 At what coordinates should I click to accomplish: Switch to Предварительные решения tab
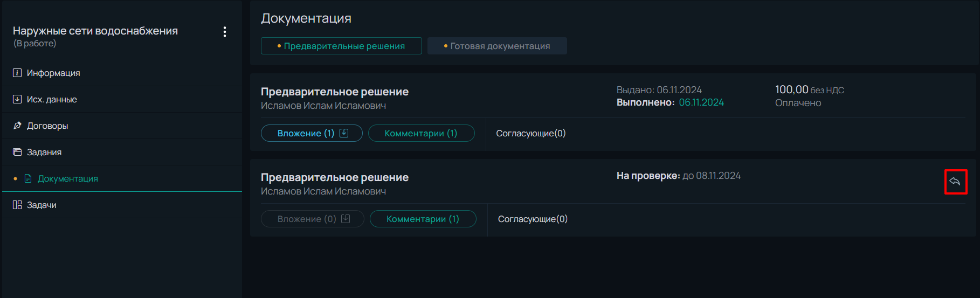tap(341, 46)
